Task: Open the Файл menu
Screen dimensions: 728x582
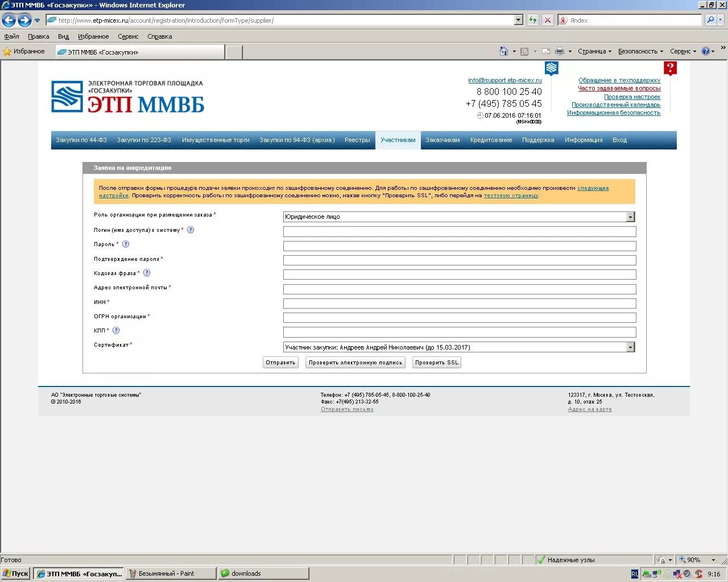Action: pos(11,36)
